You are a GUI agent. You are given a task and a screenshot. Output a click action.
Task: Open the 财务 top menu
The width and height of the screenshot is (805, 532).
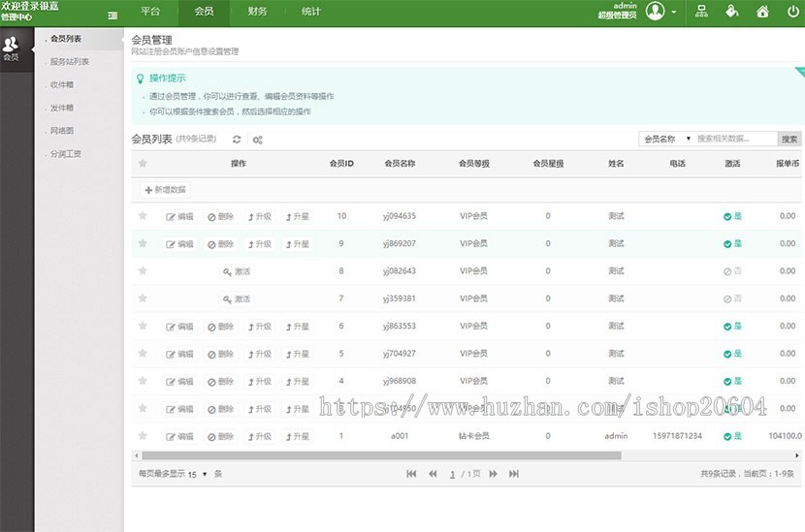pyautogui.click(x=257, y=12)
